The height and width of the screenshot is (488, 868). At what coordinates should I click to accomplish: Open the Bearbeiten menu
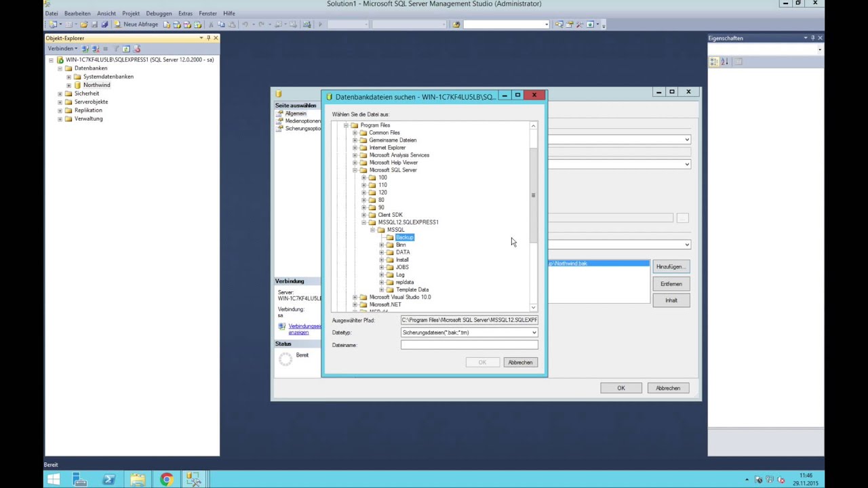[x=77, y=14]
